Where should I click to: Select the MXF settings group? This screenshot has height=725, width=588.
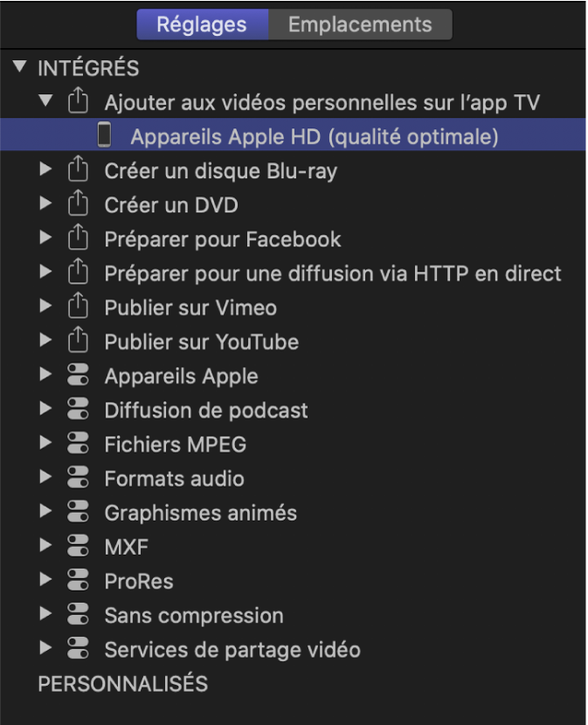click(127, 547)
